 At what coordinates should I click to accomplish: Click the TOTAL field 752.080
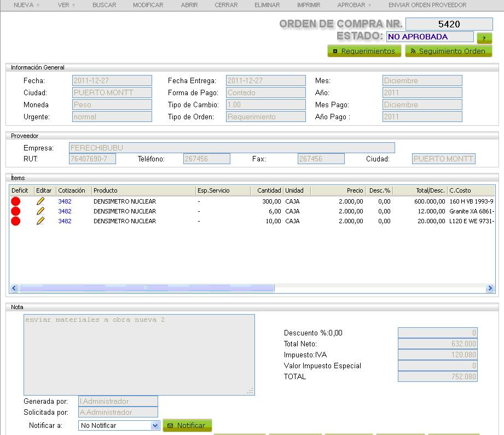tap(437, 376)
